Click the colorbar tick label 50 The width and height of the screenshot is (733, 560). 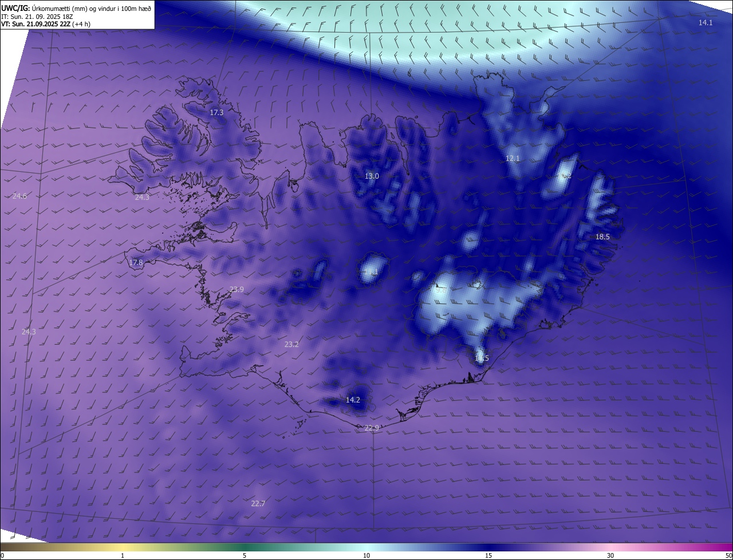[x=728, y=555]
